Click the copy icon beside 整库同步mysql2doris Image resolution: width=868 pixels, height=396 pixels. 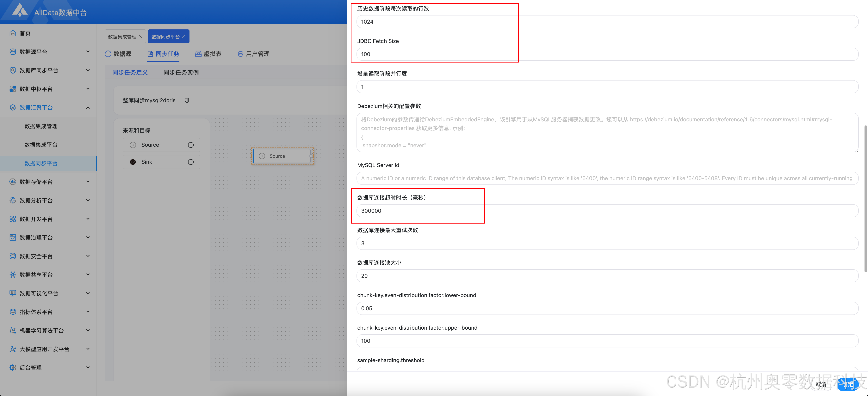coord(187,100)
